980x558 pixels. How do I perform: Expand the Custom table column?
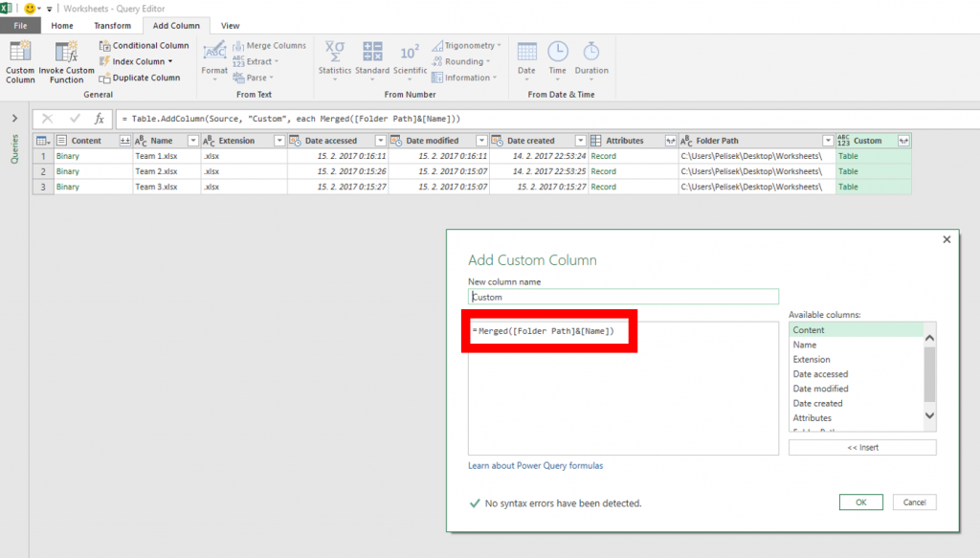(x=903, y=141)
